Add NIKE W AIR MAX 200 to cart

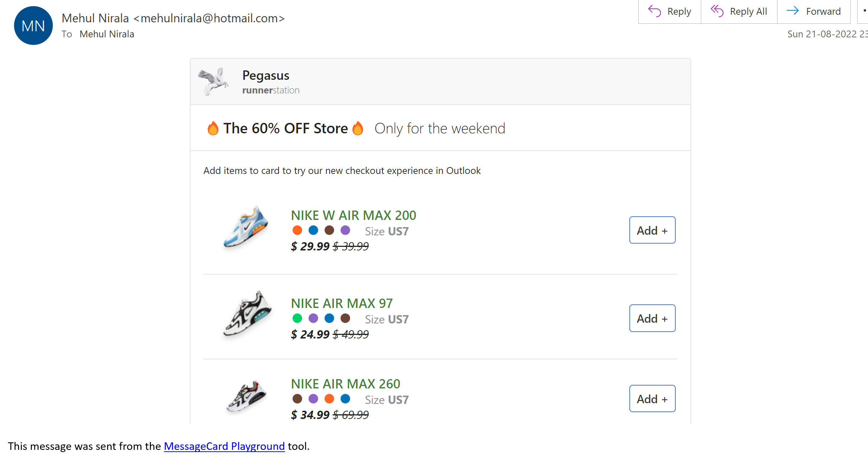pos(652,230)
